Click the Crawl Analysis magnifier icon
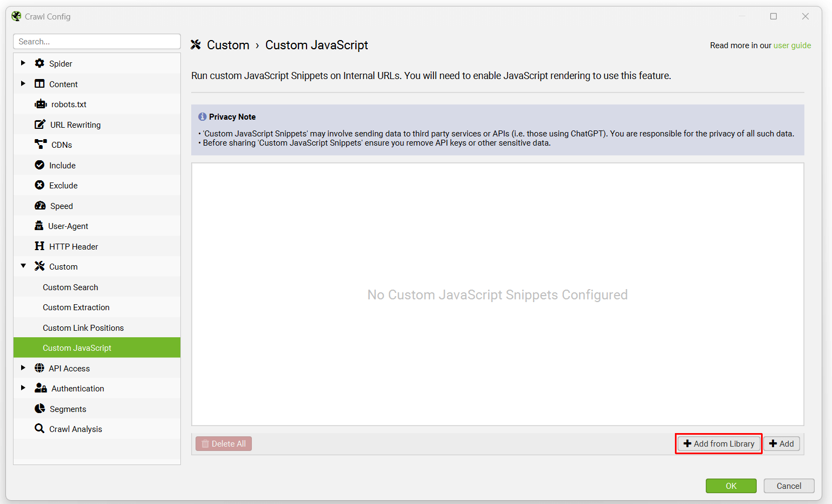The image size is (832, 504). coord(40,429)
